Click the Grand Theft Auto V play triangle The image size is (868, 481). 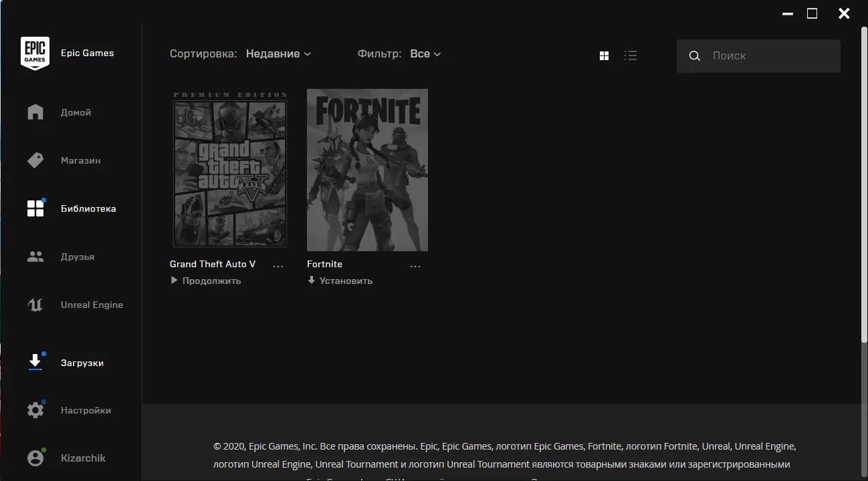(175, 281)
